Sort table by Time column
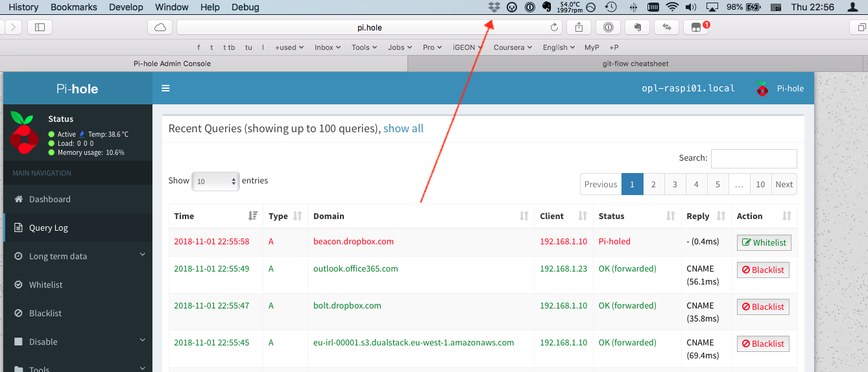The width and height of the screenshot is (868, 372). (216, 216)
